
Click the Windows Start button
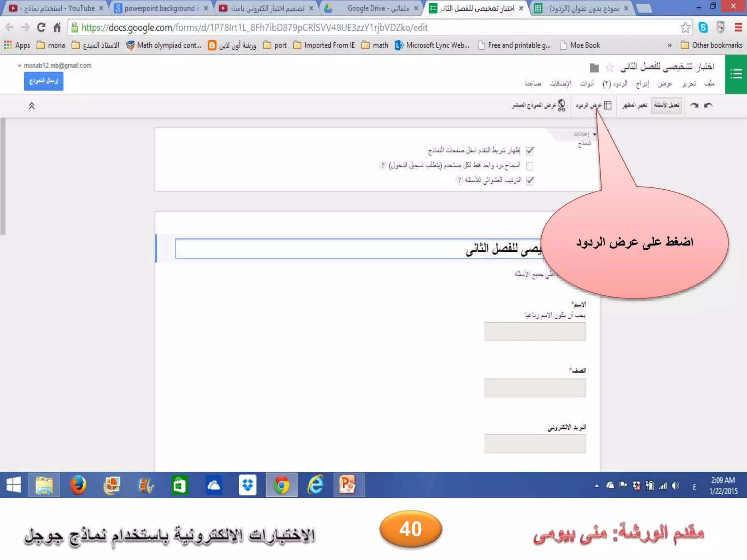(13, 485)
